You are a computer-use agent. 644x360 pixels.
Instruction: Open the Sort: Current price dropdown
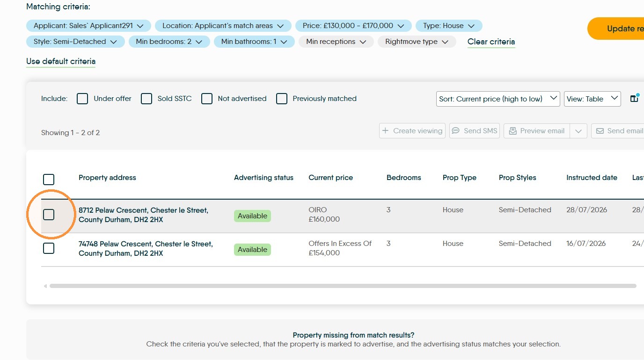(x=498, y=99)
